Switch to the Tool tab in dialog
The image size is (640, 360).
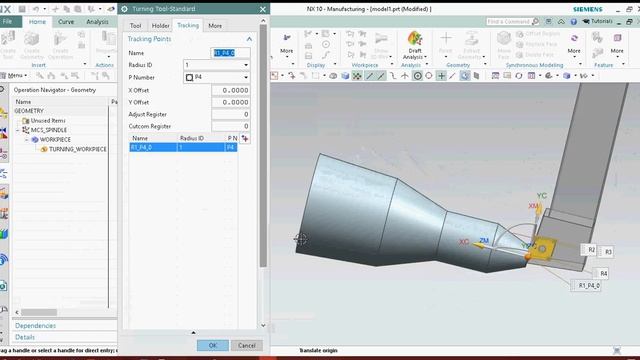tap(135, 25)
